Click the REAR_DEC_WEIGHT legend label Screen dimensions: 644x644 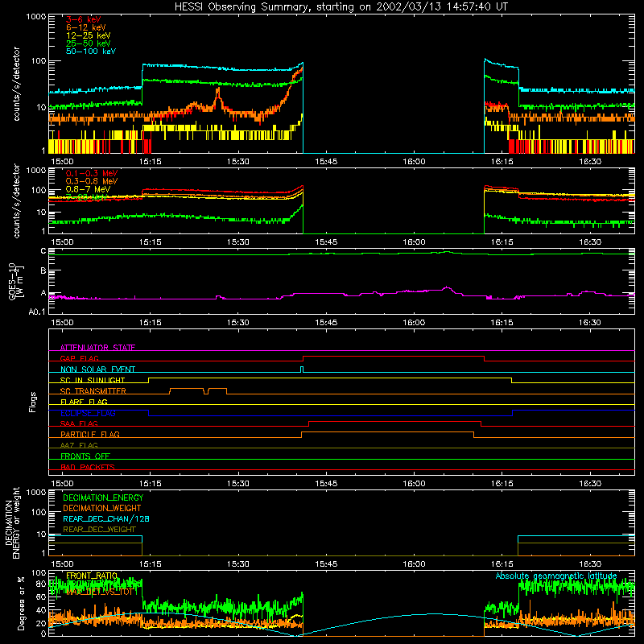click(x=99, y=530)
